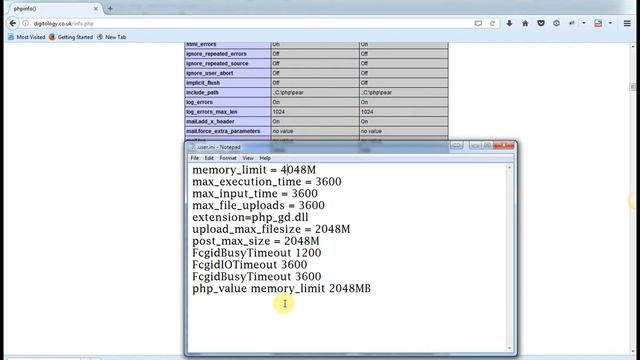Open the Getting Started bookmark

71,37
